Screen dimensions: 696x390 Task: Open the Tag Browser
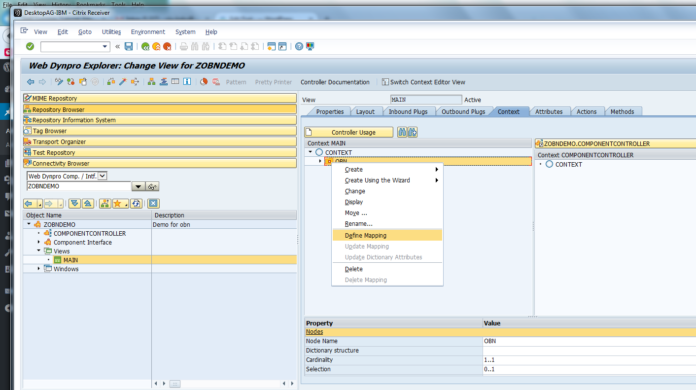[160, 131]
